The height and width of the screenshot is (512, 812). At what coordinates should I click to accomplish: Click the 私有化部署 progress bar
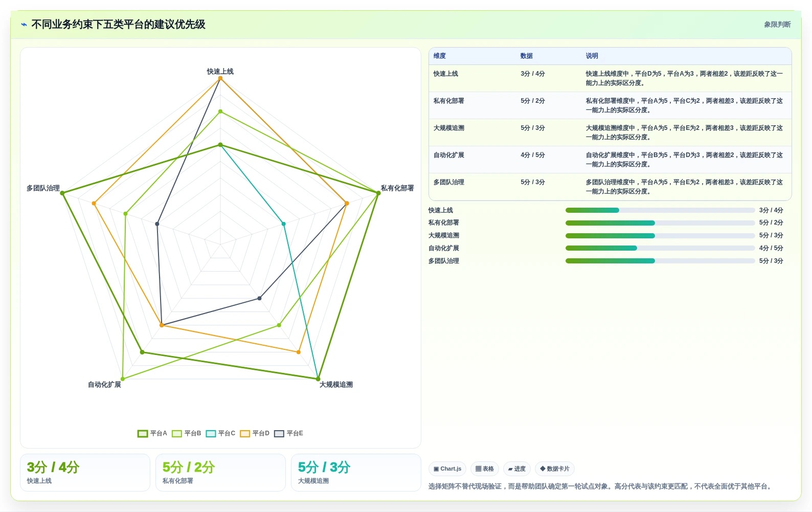pos(660,223)
